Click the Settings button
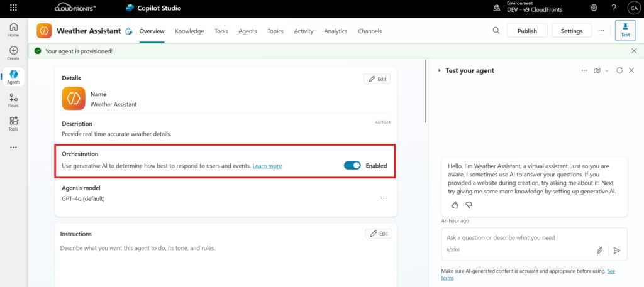The width and height of the screenshot is (644, 287). pos(572,31)
